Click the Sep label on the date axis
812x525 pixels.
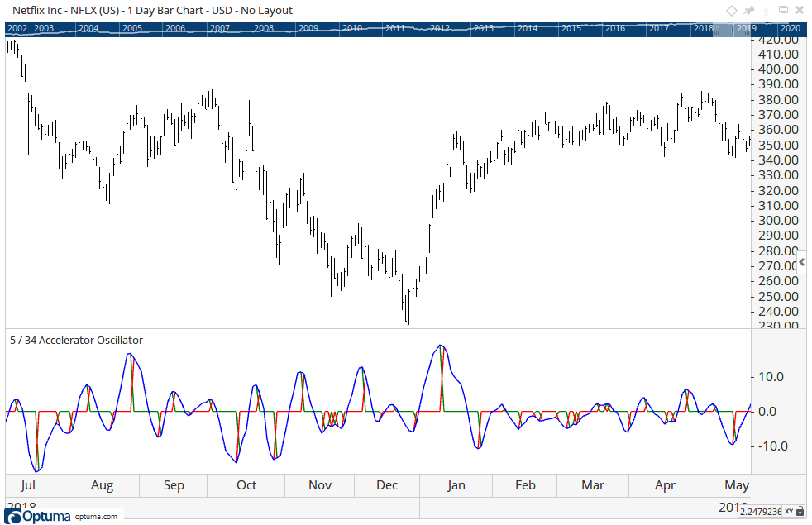pyautogui.click(x=174, y=485)
